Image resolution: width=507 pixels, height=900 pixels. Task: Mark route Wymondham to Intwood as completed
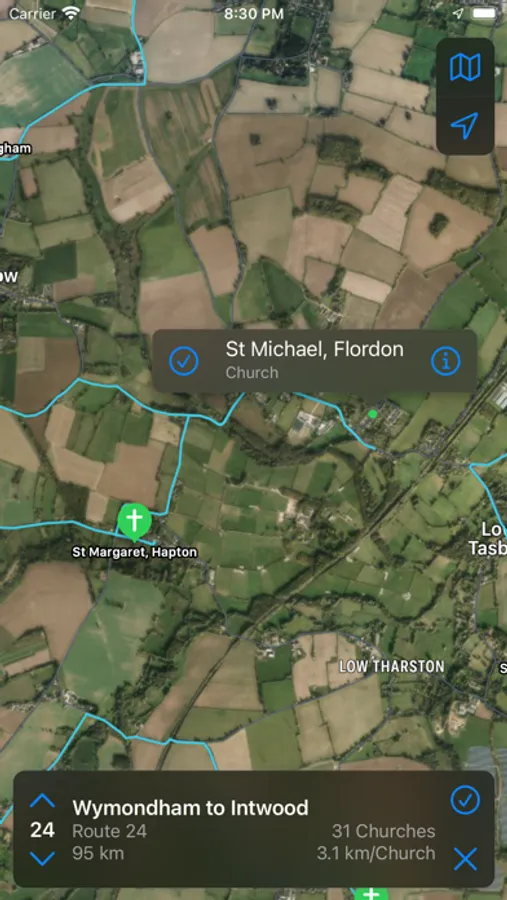465,800
